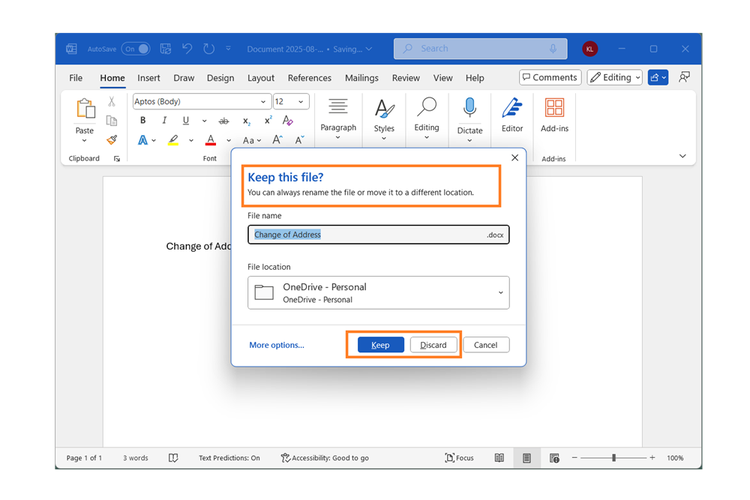The image size is (750, 500).
Task: Click the Paste clipboard icon
Action: point(85,109)
